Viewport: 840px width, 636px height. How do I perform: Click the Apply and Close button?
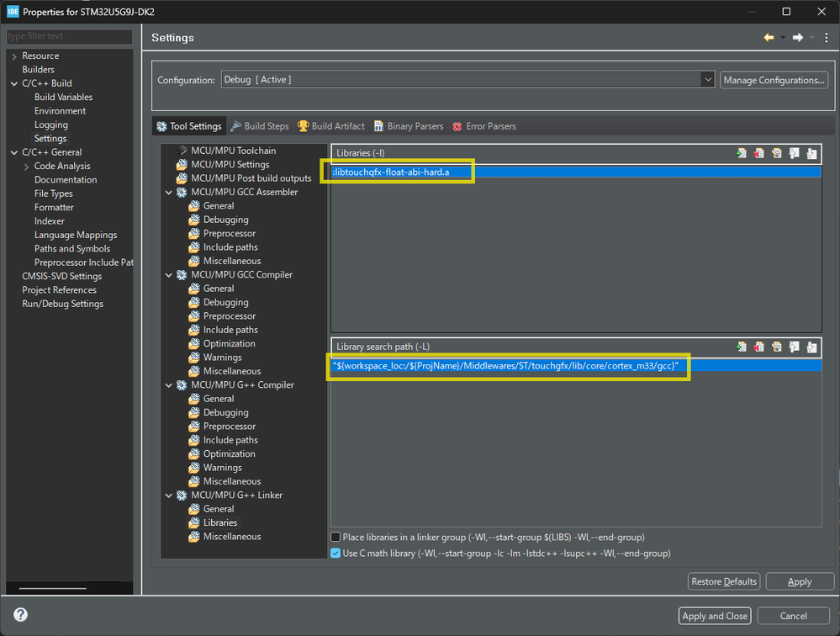click(x=714, y=616)
